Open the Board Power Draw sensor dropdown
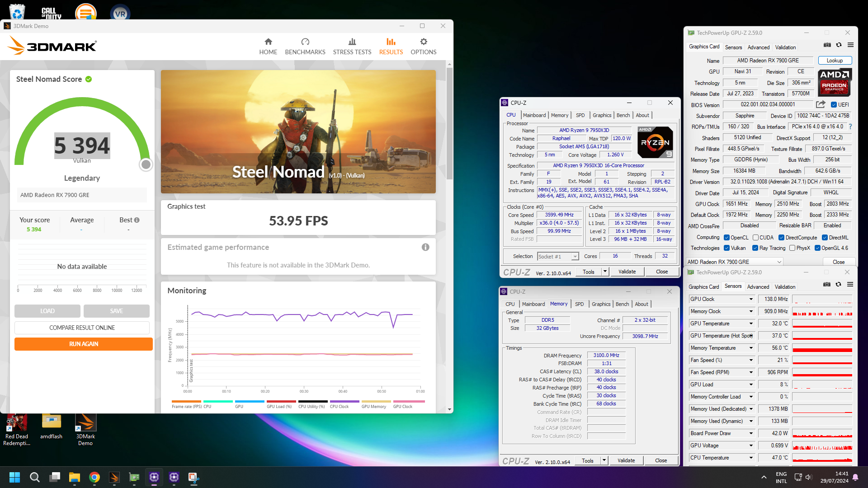This screenshot has width=868, height=488. [x=751, y=433]
